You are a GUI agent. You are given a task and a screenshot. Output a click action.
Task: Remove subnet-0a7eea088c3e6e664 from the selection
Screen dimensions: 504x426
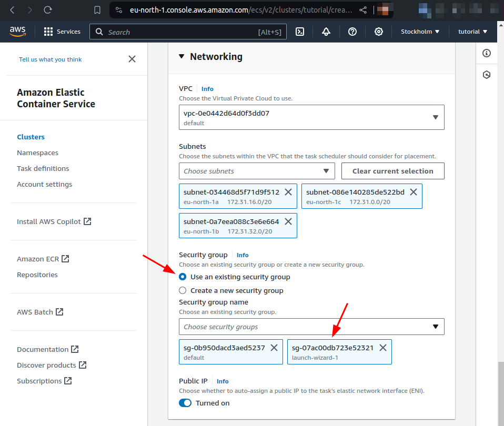coord(288,221)
